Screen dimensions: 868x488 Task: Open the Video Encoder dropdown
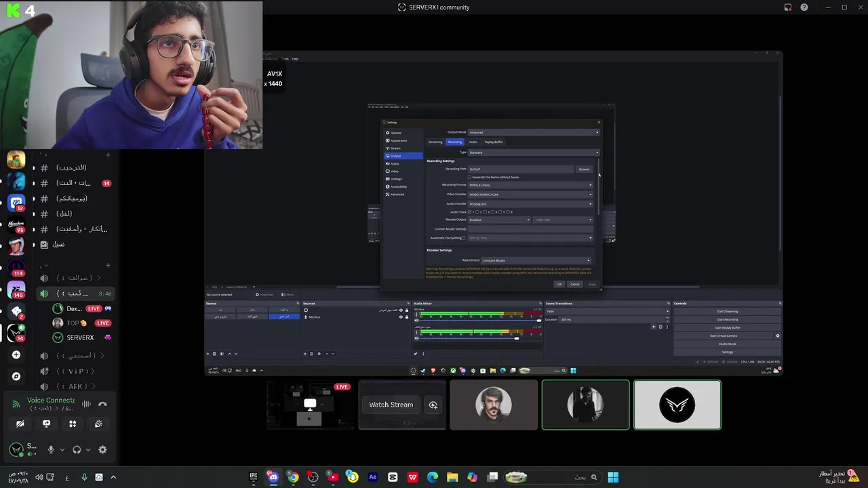pos(530,195)
